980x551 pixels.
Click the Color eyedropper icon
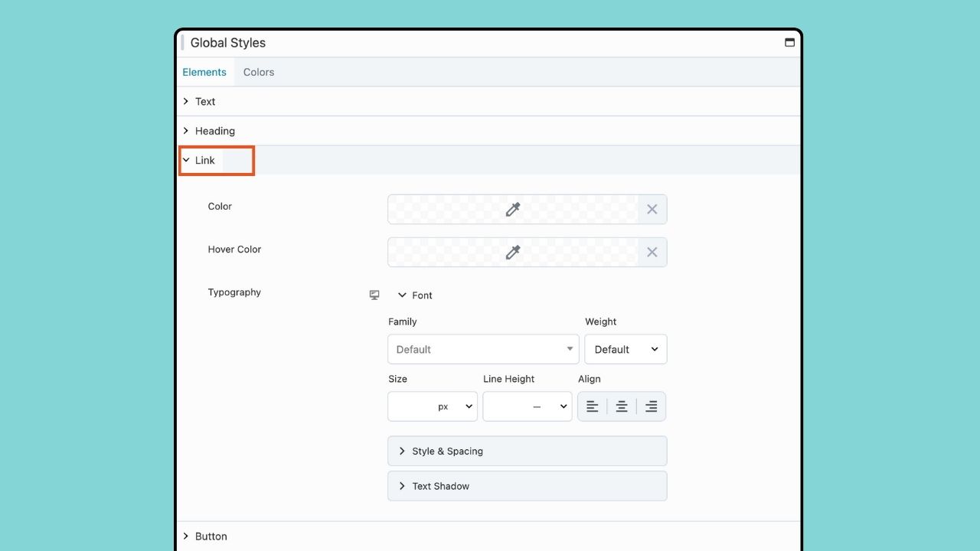tap(513, 209)
